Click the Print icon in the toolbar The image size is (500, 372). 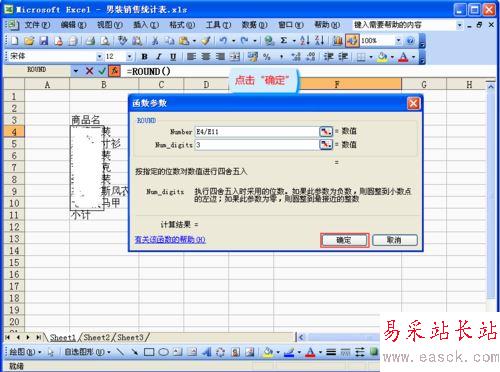click(x=90, y=41)
